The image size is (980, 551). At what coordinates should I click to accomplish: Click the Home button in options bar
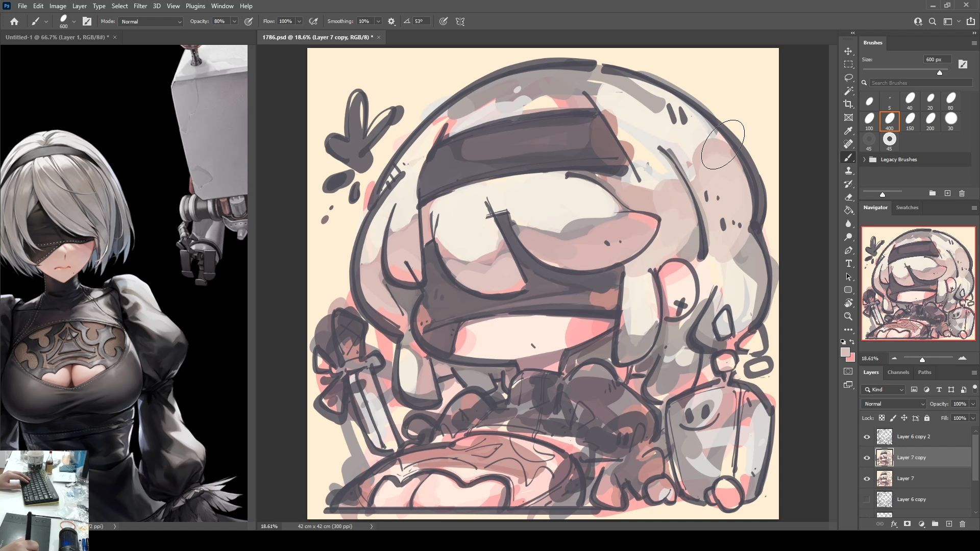14,21
